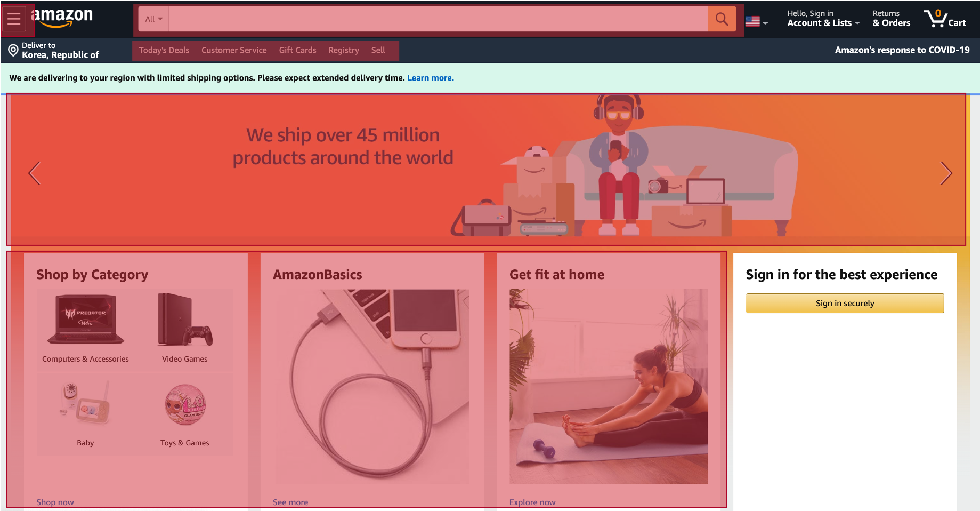
Task: Click inside the search text field
Action: [x=438, y=19]
